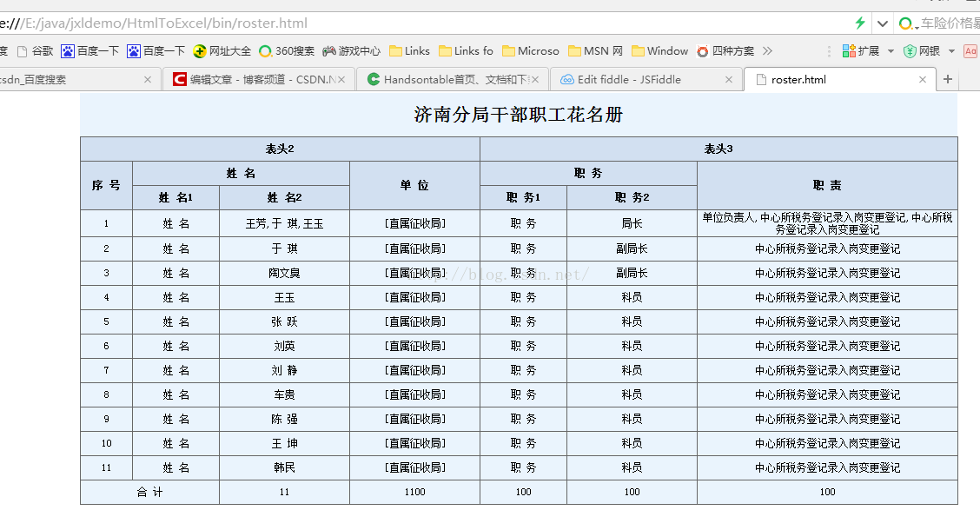Click the 序 号 column header
The image size is (980, 530).
click(x=106, y=185)
